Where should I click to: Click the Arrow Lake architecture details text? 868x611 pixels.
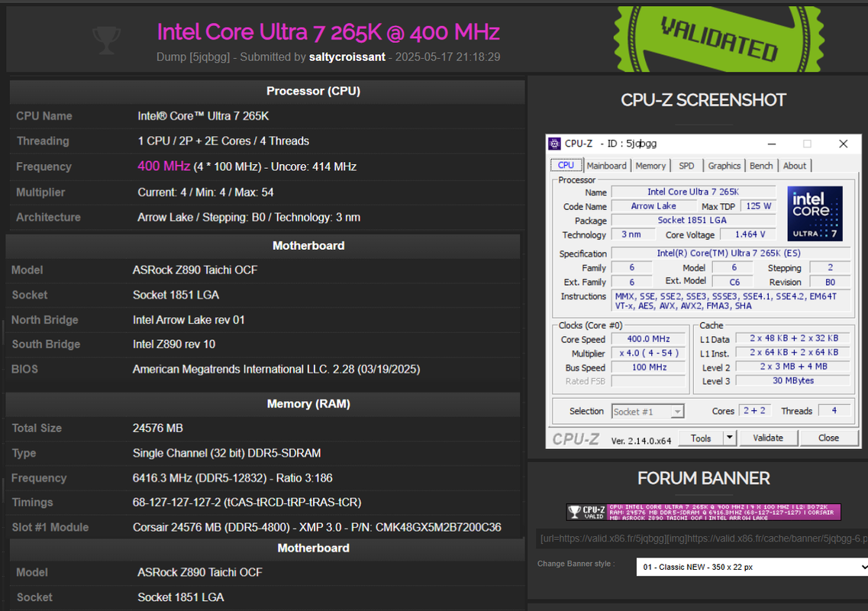click(x=249, y=217)
